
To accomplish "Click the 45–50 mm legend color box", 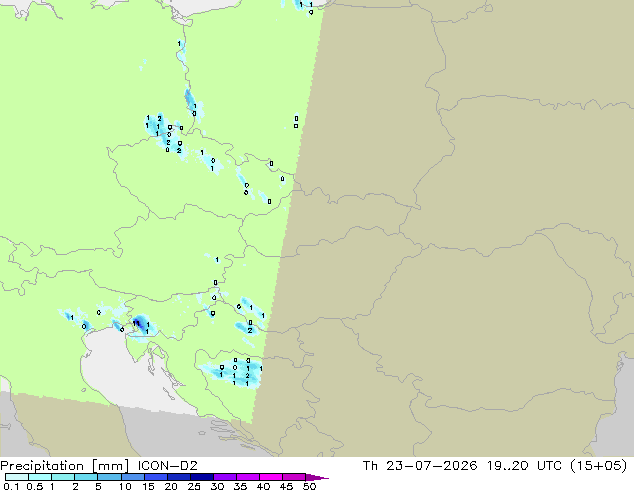I will (x=294, y=477).
